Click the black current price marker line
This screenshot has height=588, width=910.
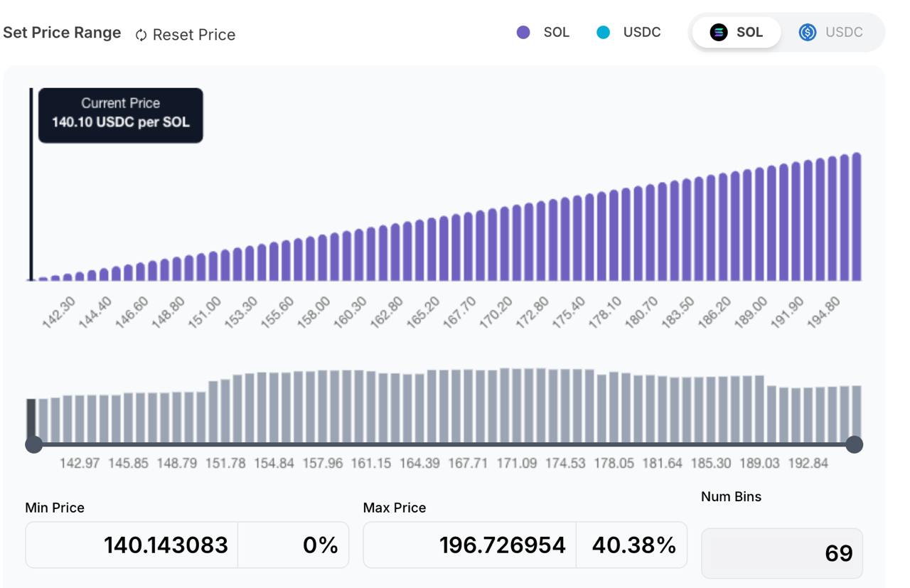[x=31, y=184]
